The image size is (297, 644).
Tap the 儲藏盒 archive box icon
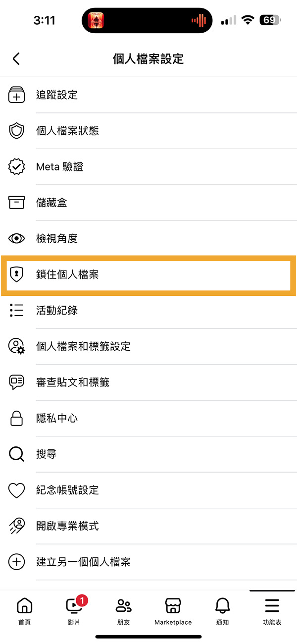tap(16, 203)
